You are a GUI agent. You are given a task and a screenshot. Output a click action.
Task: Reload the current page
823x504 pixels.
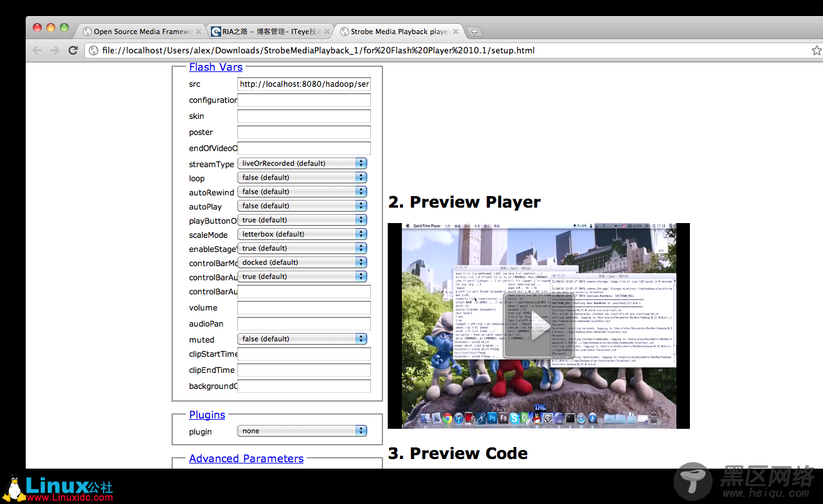73,50
